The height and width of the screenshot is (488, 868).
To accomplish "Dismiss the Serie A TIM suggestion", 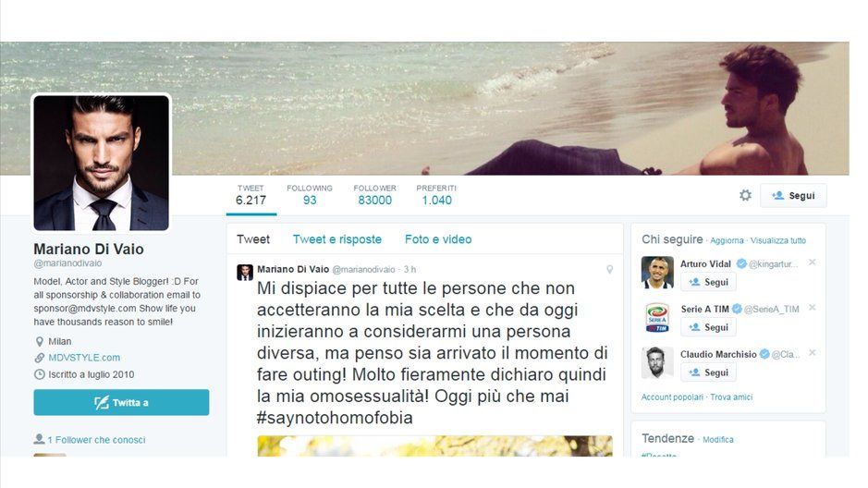I will pyautogui.click(x=813, y=308).
